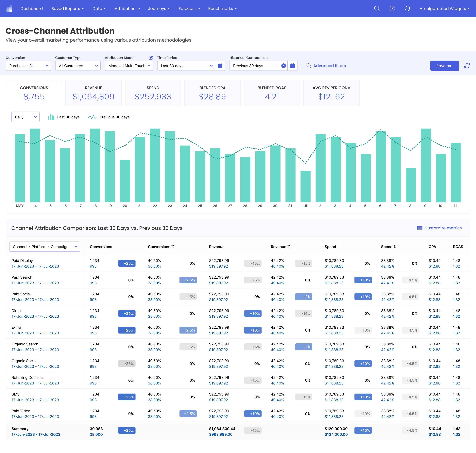Viewport: 476px width, 453px height.
Task: Open the help question mark icon
Action: pos(392,8)
